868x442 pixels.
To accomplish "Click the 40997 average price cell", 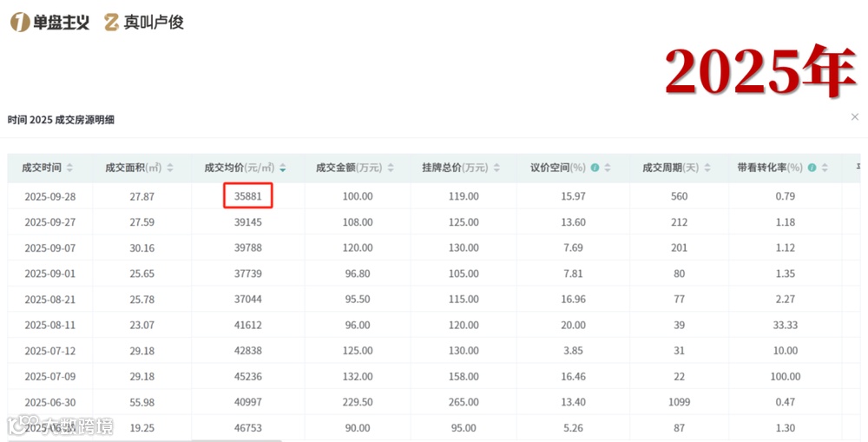I will (248, 403).
